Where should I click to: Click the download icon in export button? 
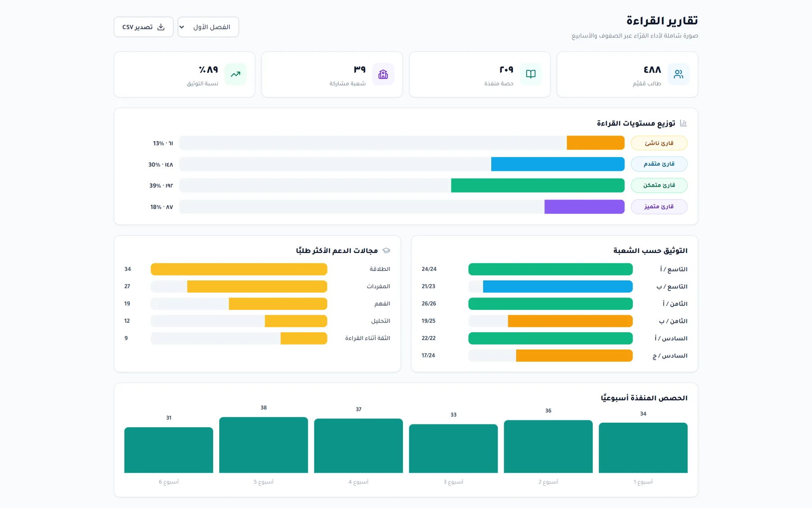[161, 27]
